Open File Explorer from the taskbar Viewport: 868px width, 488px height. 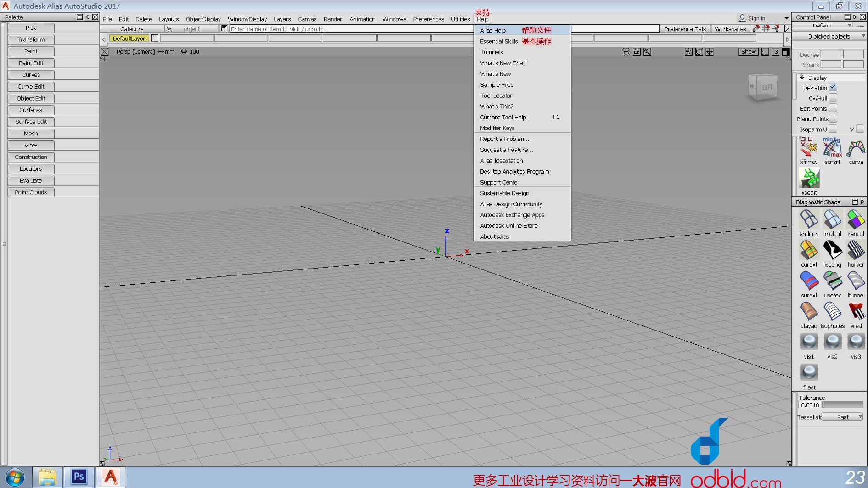[47, 477]
